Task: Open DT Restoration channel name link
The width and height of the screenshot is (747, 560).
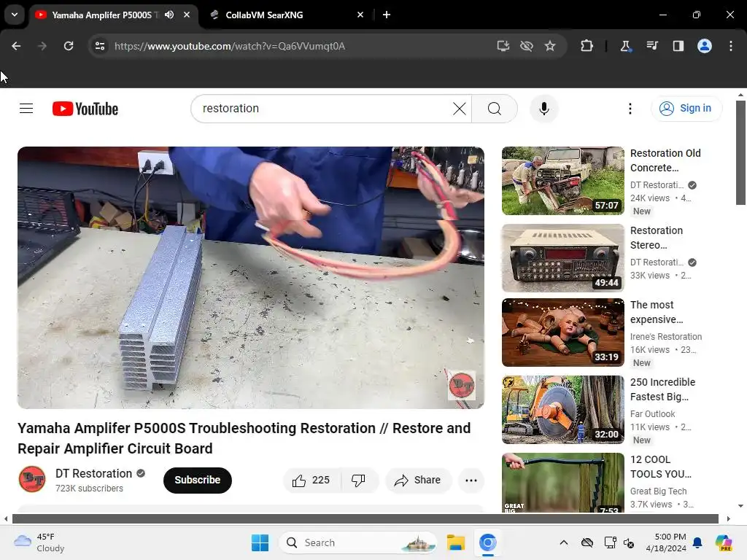Action: (94, 473)
